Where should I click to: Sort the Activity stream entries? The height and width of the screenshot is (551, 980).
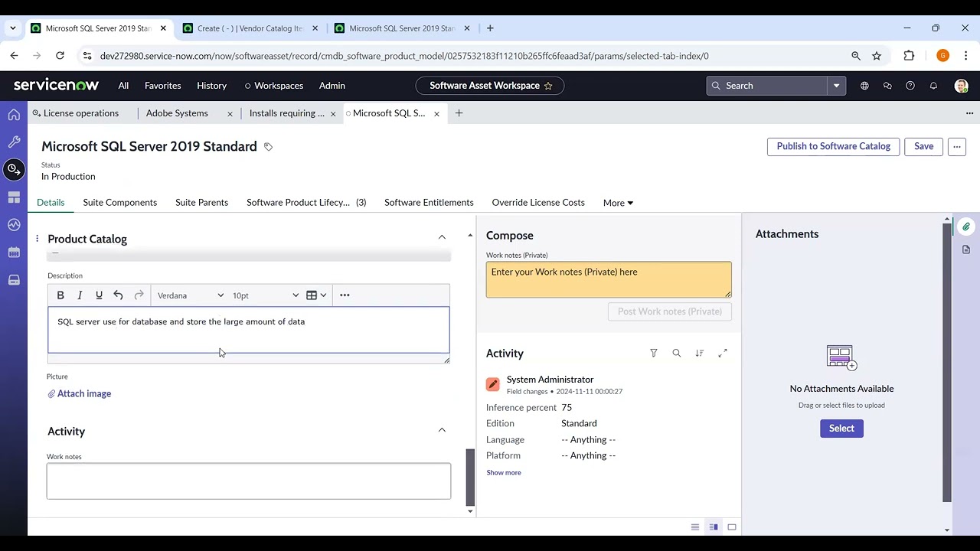[x=700, y=353]
